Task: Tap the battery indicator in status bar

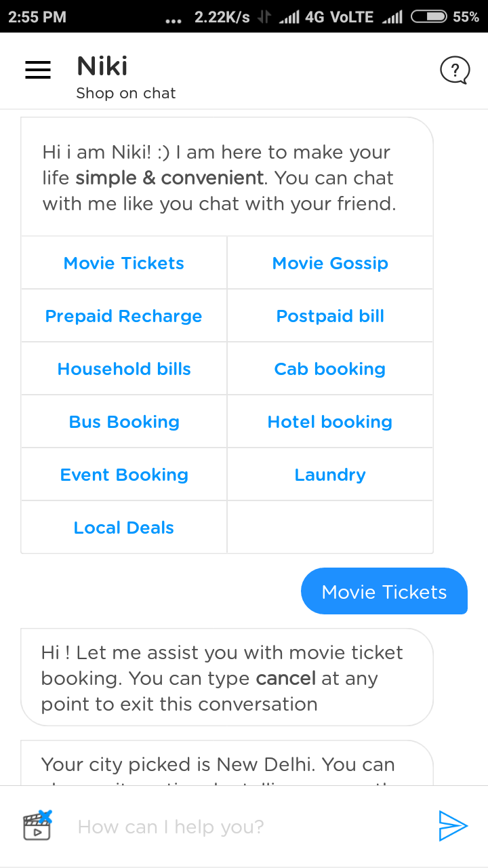Action: coord(428,17)
